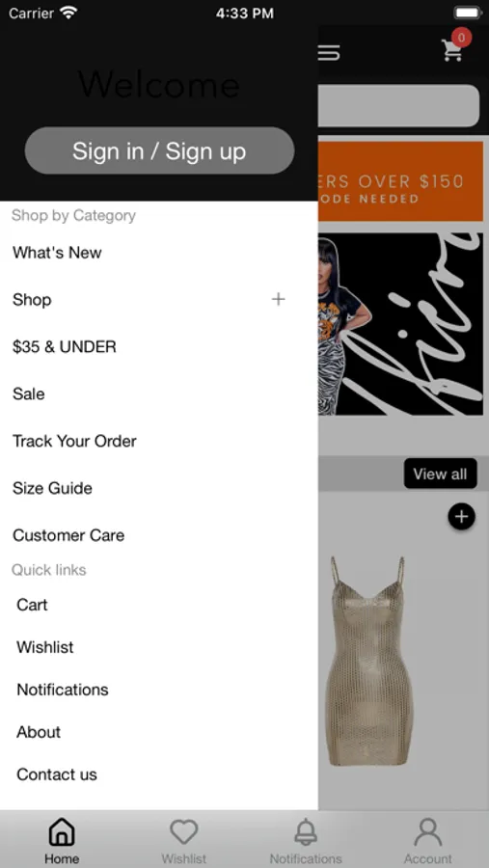Open the Wishlist heart tab
Image resolution: width=489 pixels, height=868 pixels.
click(184, 832)
